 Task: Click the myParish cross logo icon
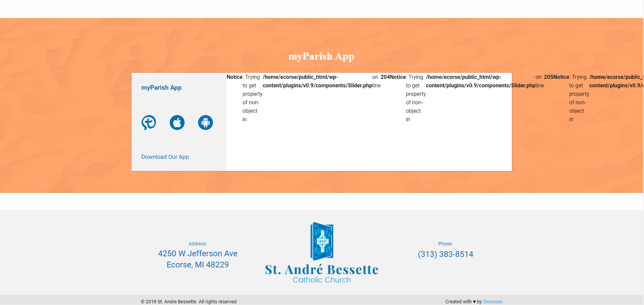(x=149, y=123)
